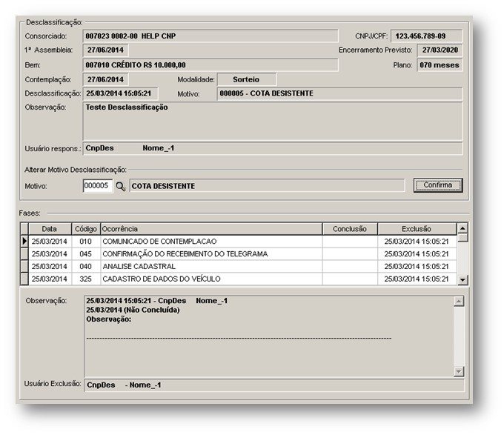Select row CONFIRMAÇÃO DO RECEBIMENTO DO TELEGRAMA
Screen dimensions: 504x435
[x=238, y=253]
